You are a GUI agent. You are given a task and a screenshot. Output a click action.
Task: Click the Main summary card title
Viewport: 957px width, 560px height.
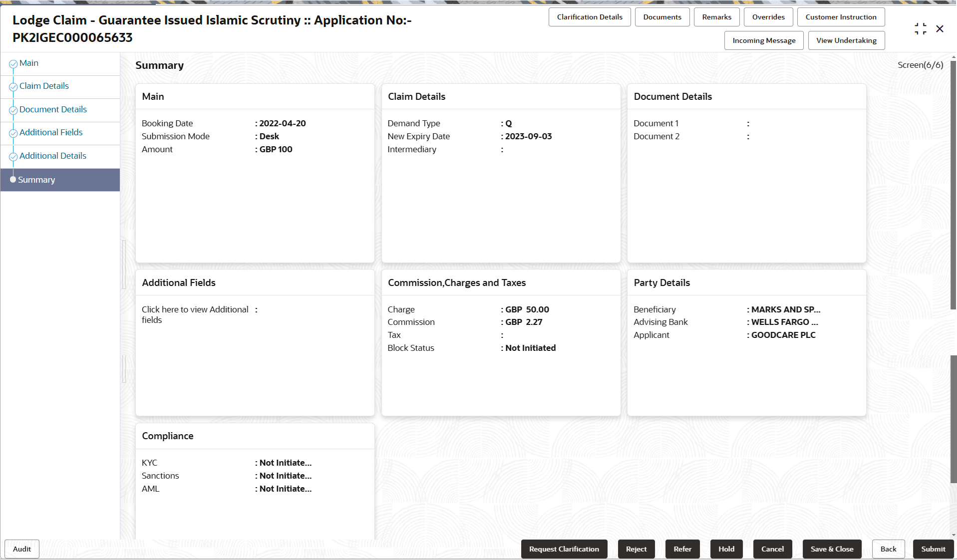[153, 96]
